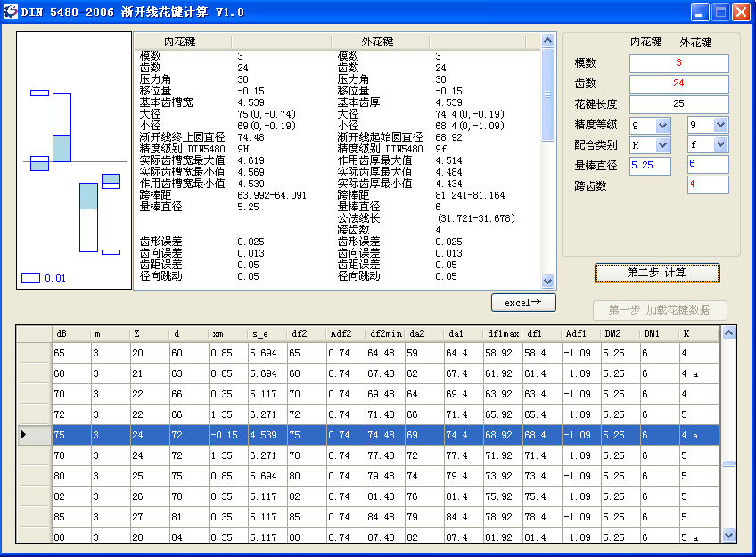Click the excel export button
Image resolution: width=756 pixels, height=557 pixels.
coord(523,303)
